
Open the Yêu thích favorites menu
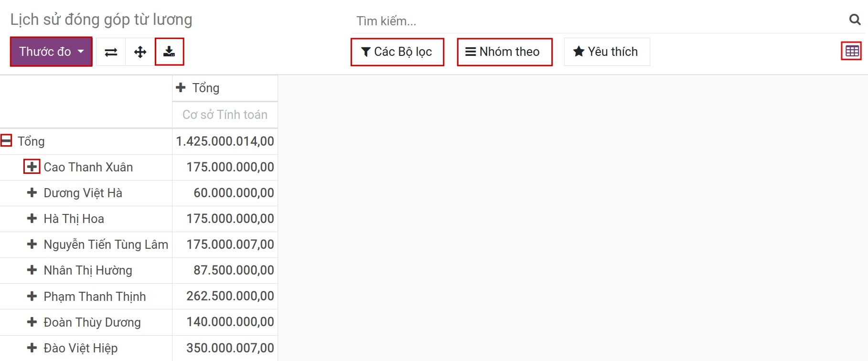click(606, 52)
